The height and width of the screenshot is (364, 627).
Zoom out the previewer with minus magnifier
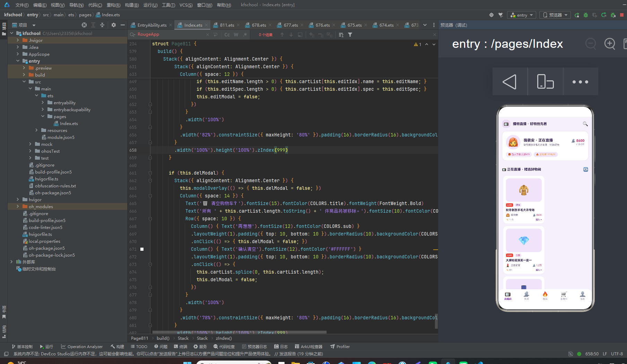[x=591, y=44]
